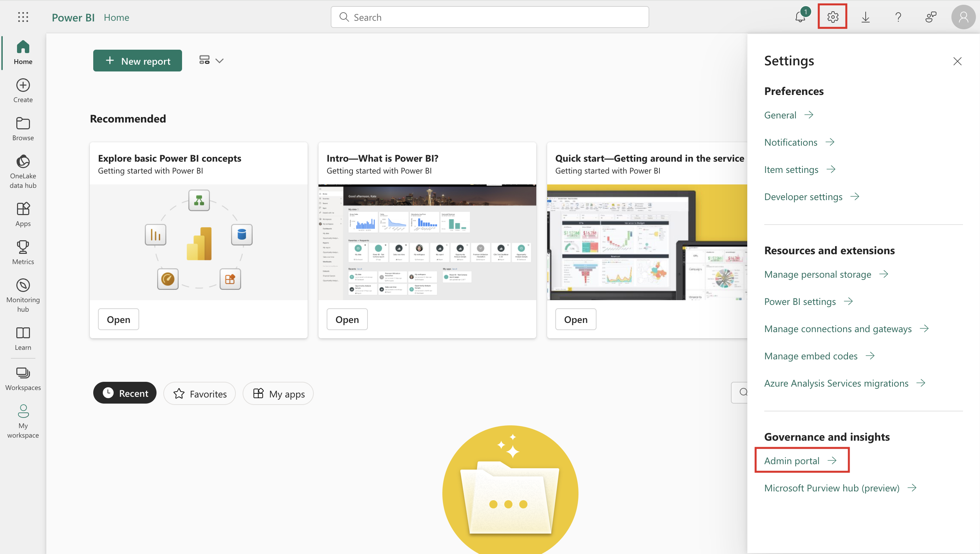Select the My apps tab
Screen dimensions: 980x554
coord(278,393)
